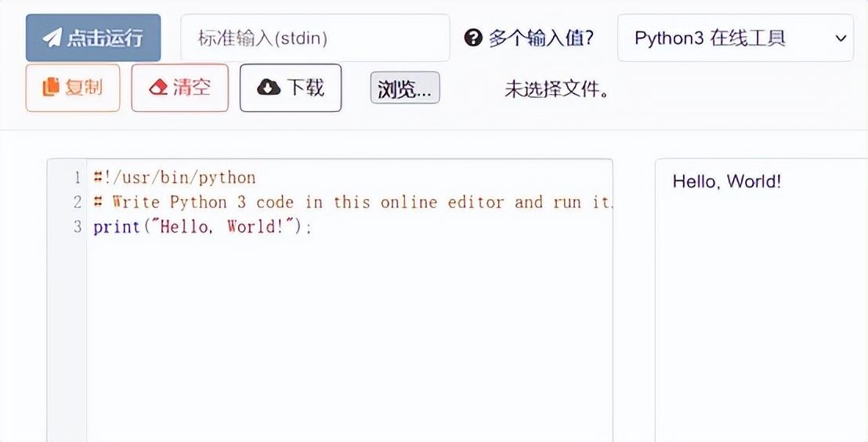
Task: Click the 未选择文件 file status text
Action: pyautogui.click(x=557, y=89)
